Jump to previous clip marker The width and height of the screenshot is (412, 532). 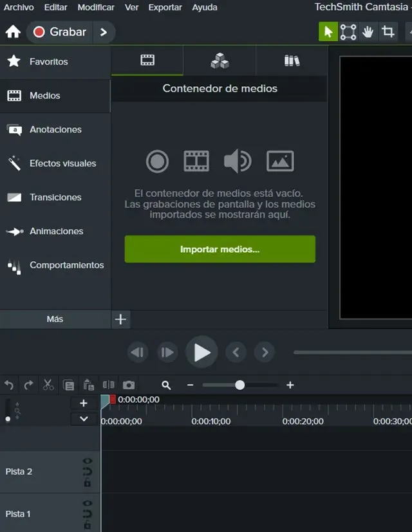(x=236, y=352)
